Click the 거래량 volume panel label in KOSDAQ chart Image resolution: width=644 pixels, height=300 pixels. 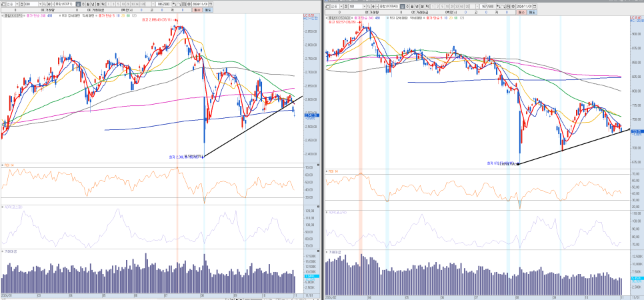333,251
